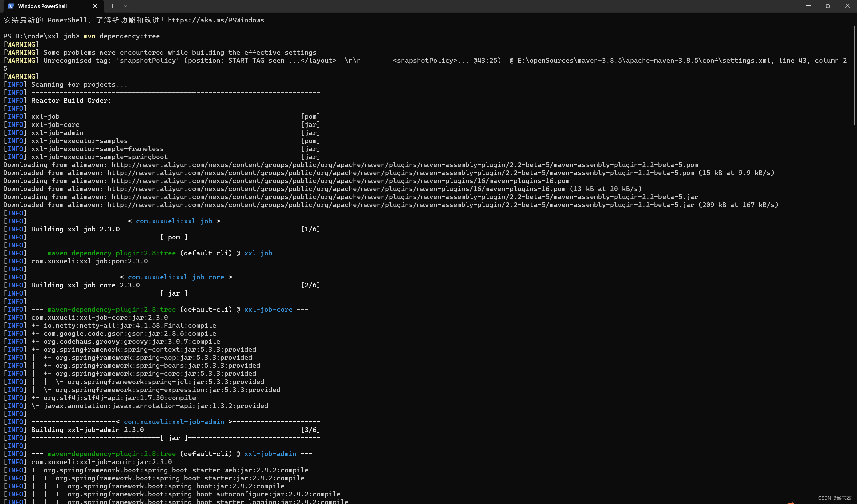Click the first maven-dependency-plugin:2.8:tree green text
The width and height of the screenshot is (857, 504).
click(x=111, y=253)
